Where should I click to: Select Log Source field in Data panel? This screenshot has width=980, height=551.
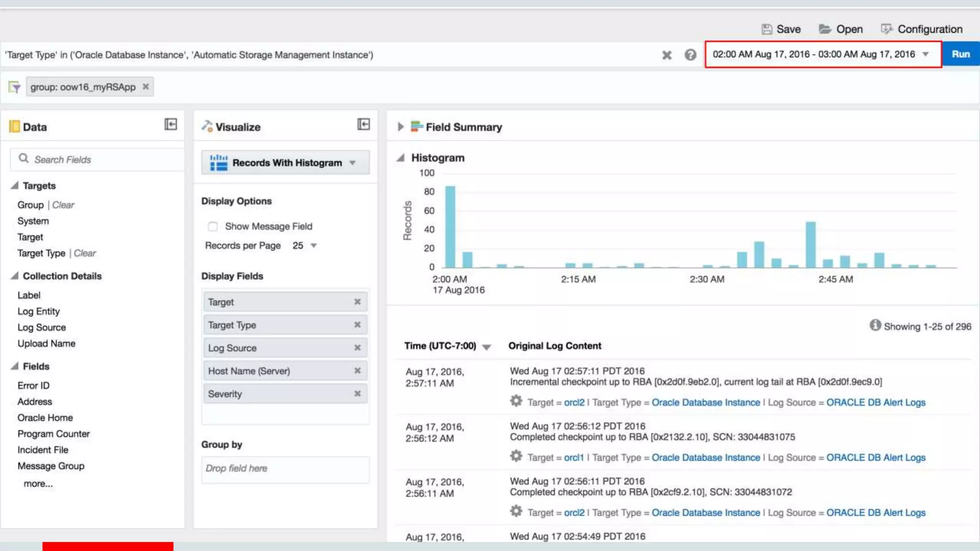[42, 327]
